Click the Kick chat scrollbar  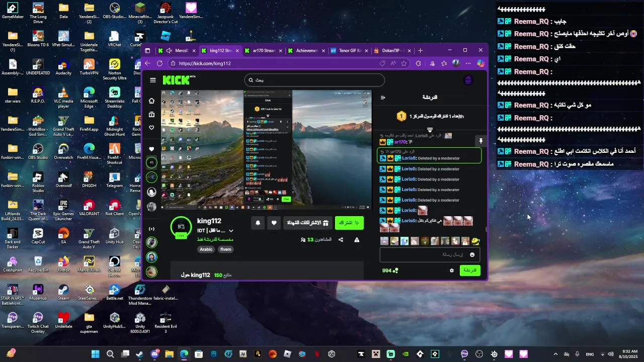[486, 229]
